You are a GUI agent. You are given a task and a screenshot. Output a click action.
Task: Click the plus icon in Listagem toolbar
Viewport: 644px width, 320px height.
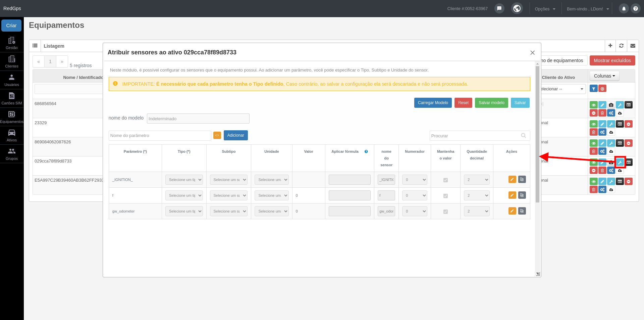tap(610, 46)
